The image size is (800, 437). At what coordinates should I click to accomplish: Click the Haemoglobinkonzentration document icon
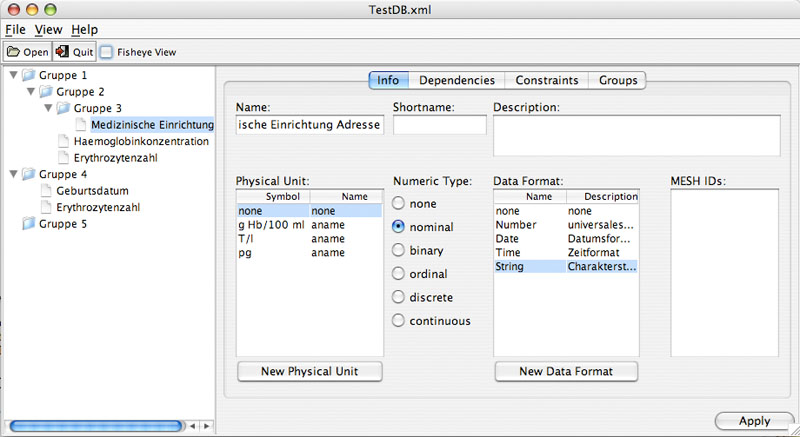click(x=63, y=141)
